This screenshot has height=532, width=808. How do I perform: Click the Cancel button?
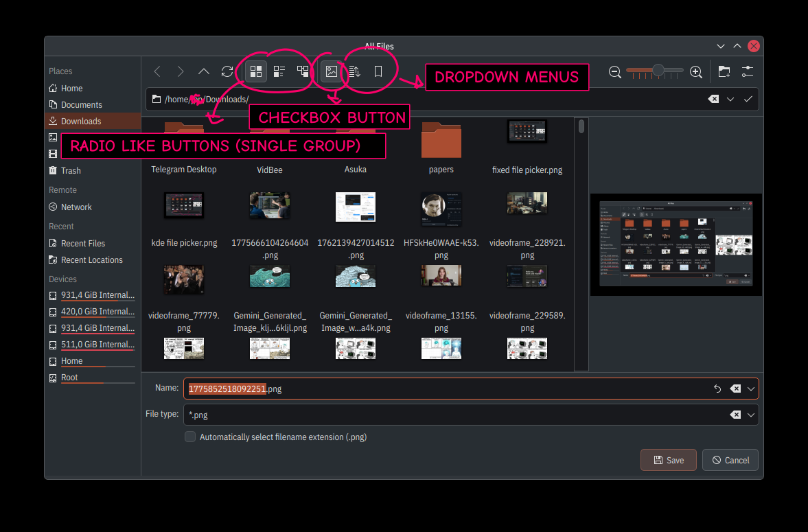tap(730, 460)
